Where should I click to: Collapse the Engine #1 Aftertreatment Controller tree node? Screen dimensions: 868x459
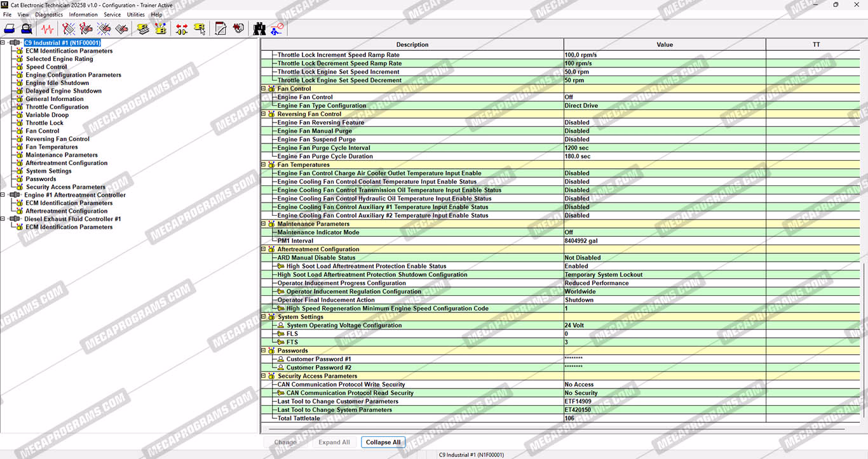(3, 195)
